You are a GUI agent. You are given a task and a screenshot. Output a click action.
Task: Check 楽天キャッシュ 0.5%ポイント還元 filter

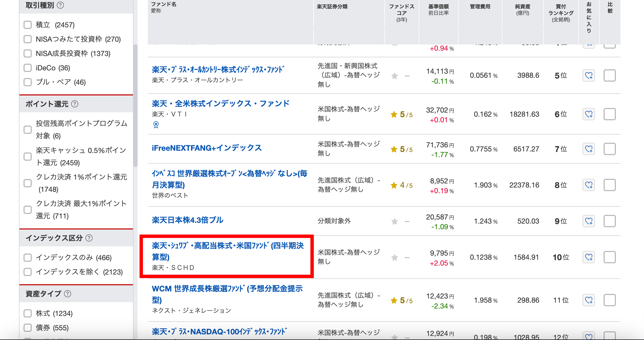point(28,157)
